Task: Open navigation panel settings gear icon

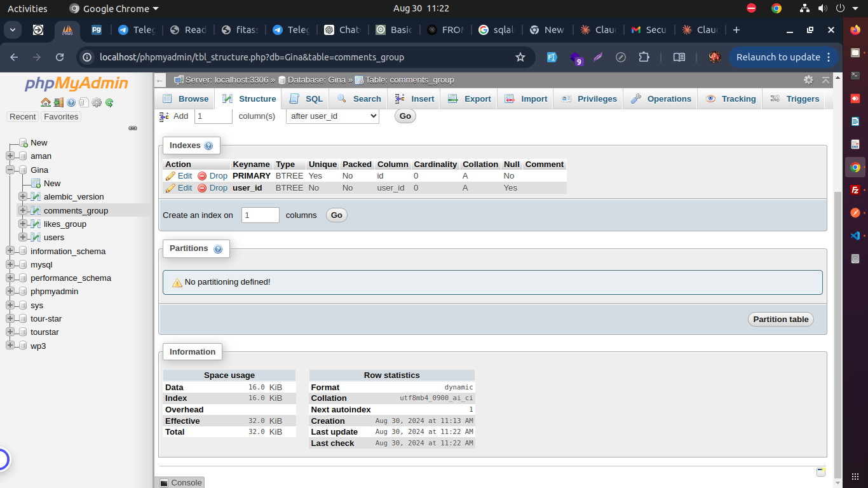Action: pos(97,102)
